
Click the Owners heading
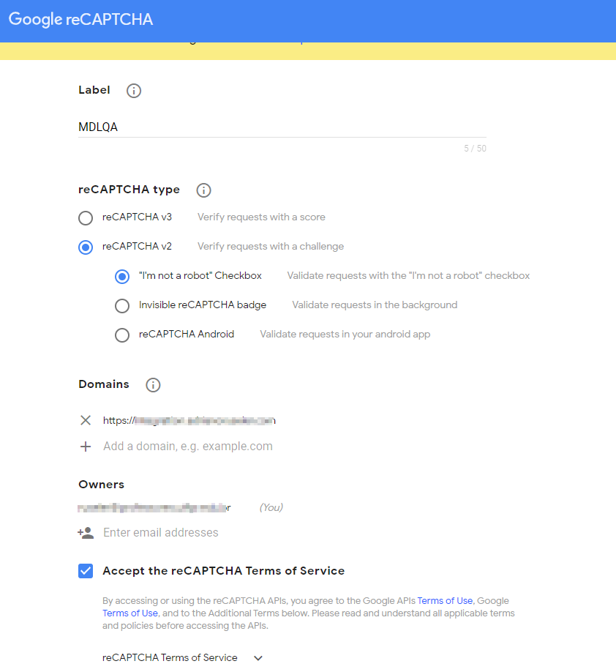[102, 485]
